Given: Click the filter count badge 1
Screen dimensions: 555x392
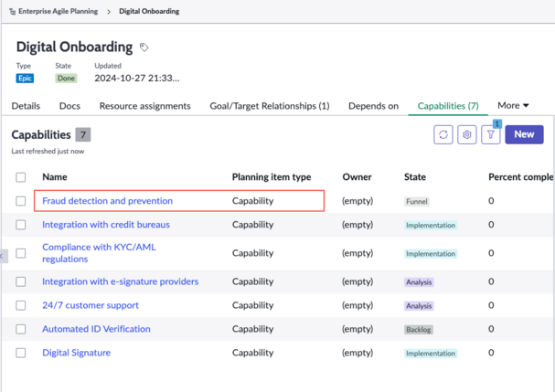Looking at the screenshot, I should 497,124.
